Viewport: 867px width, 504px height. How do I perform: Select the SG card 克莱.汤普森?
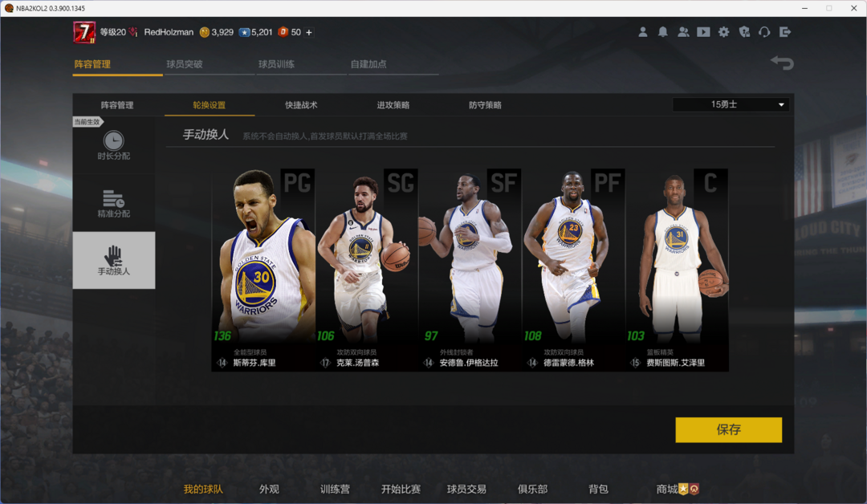coord(367,270)
